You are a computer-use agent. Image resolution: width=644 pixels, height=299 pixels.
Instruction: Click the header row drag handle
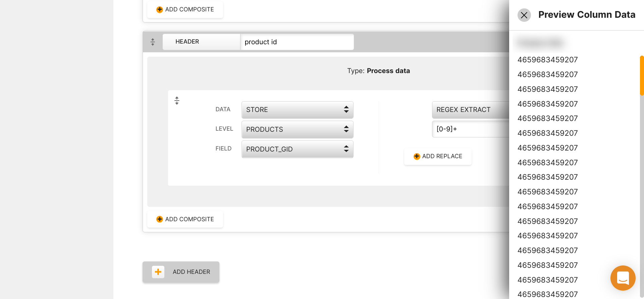153,42
